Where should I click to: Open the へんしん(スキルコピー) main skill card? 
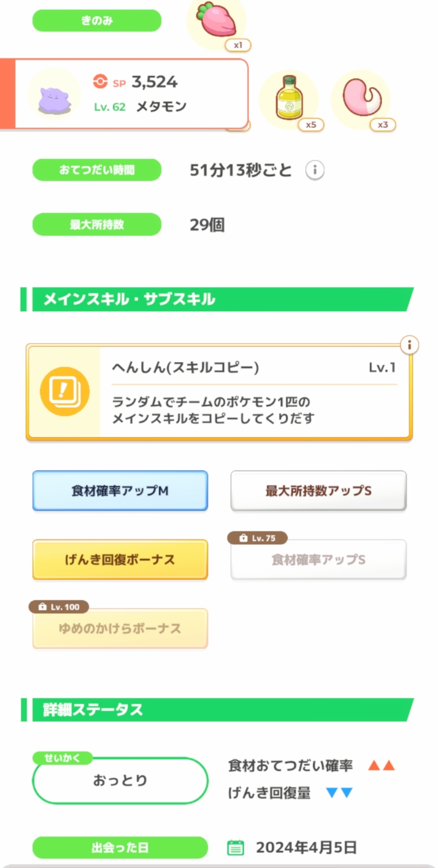(253, 392)
